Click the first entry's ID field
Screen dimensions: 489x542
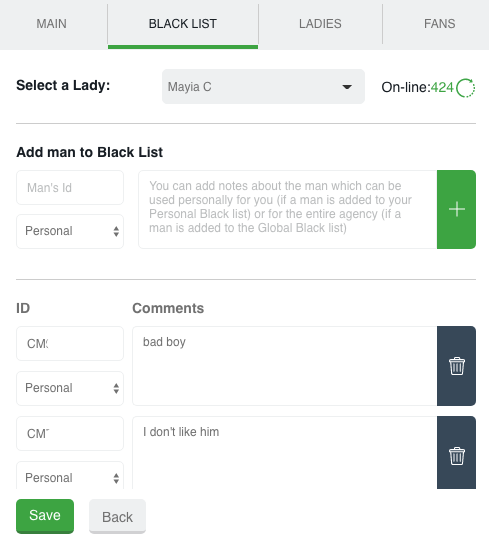pos(70,344)
